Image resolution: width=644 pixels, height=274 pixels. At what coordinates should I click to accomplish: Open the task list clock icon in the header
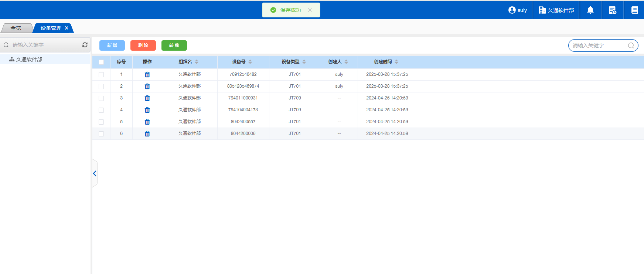tap(612, 10)
